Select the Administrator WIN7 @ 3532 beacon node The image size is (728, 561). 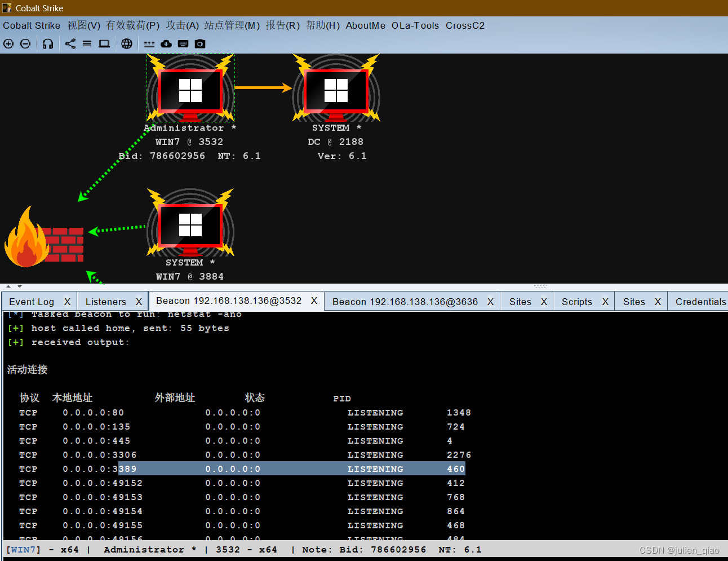(x=190, y=88)
